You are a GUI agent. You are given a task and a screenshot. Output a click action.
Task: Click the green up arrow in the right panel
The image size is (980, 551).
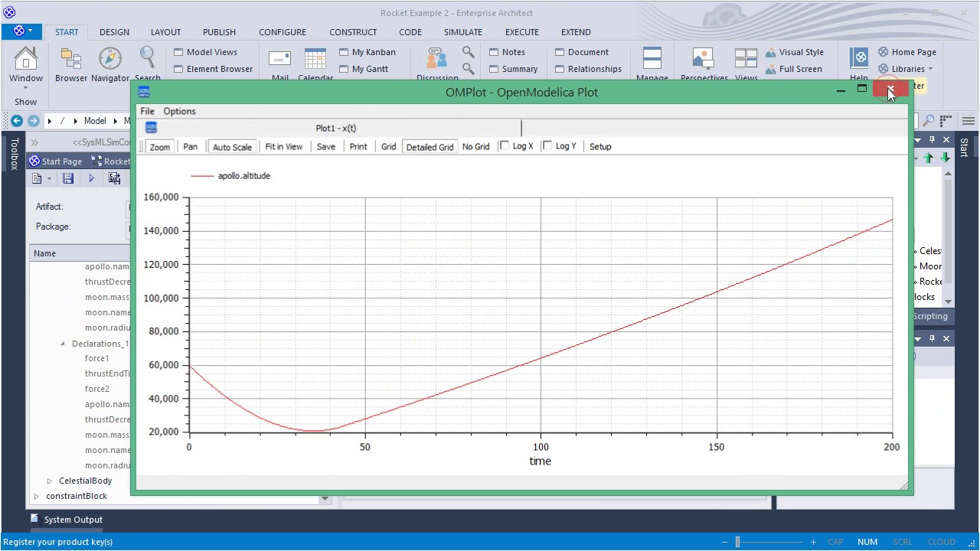[x=929, y=158]
